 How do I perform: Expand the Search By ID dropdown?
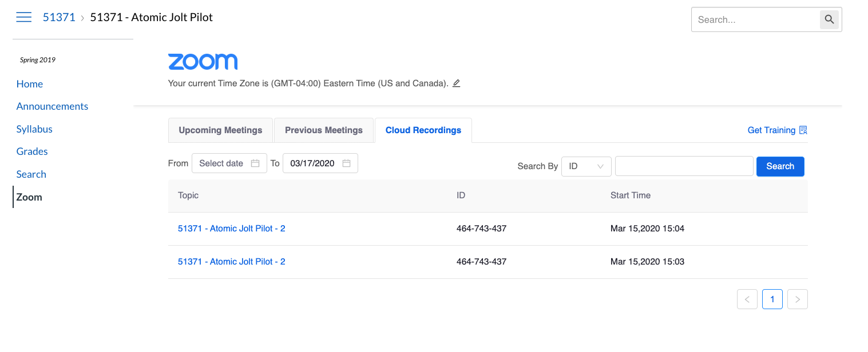[586, 166]
